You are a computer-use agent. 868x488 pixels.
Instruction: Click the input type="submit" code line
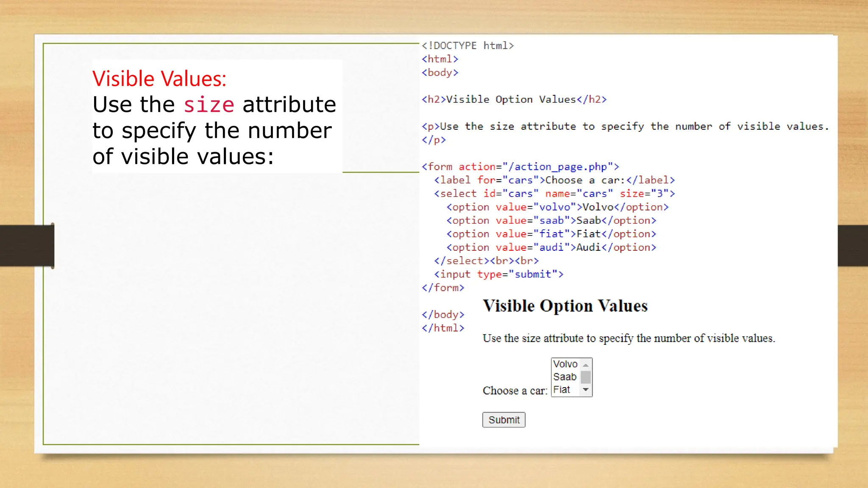pyautogui.click(x=499, y=274)
